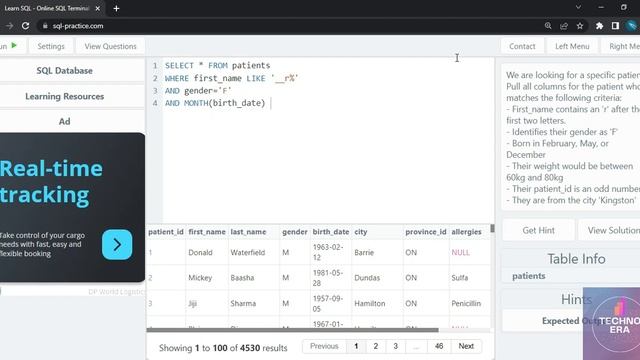The height and width of the screenshot is (360, 640).
Task: Go to Next results page
Action: (x=466, y=346)
